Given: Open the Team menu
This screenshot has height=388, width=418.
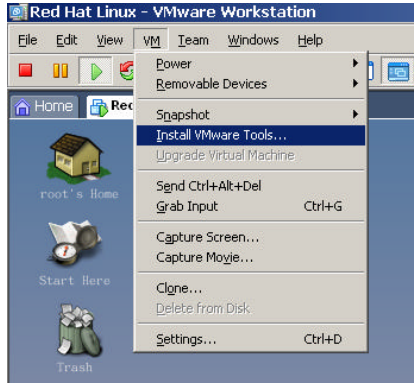Looking at the screenshot, I should [193, 40].
